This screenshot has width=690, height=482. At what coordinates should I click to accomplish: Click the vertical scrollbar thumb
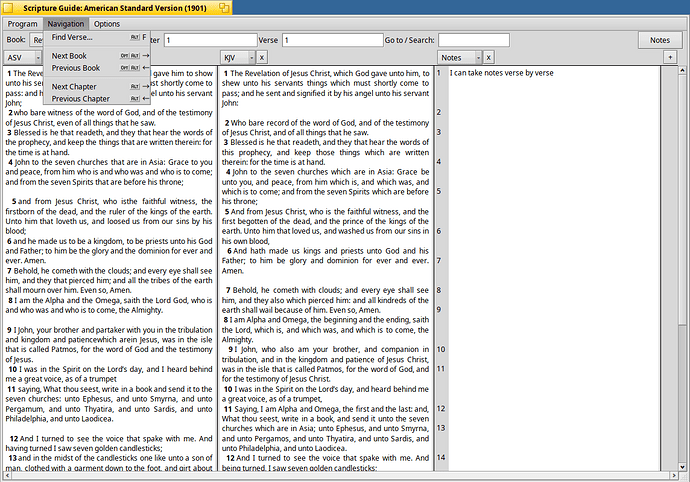[682, 200]
